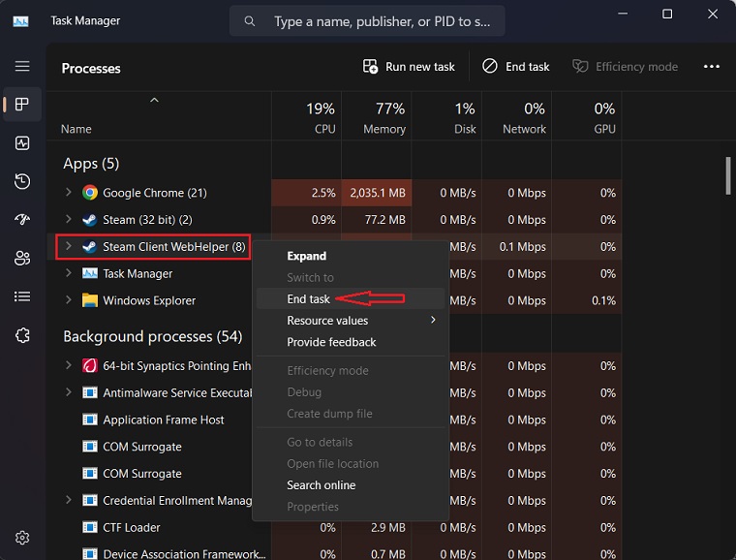Open the Details page in sidebar
The width and height of the screenshot is (736, 560).
tap(22, 296)
